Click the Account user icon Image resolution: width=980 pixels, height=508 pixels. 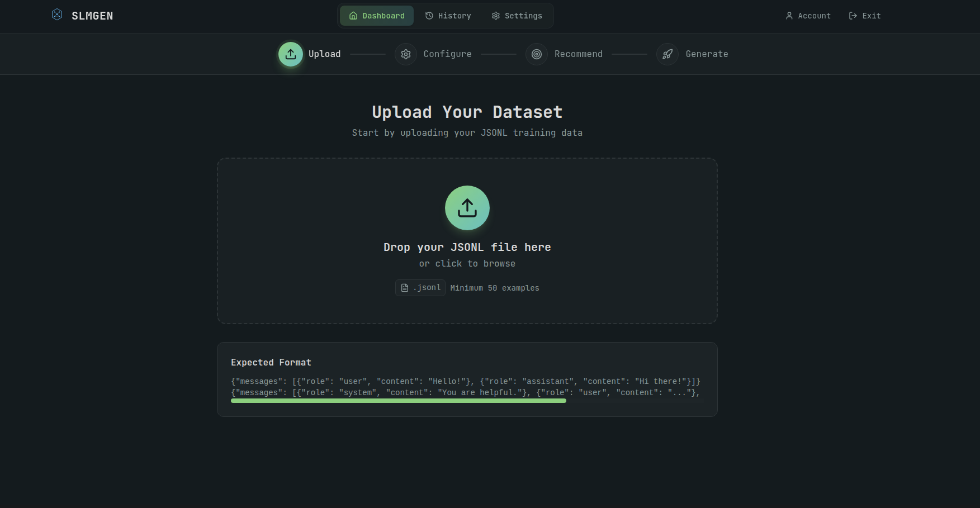pos(789,16)
